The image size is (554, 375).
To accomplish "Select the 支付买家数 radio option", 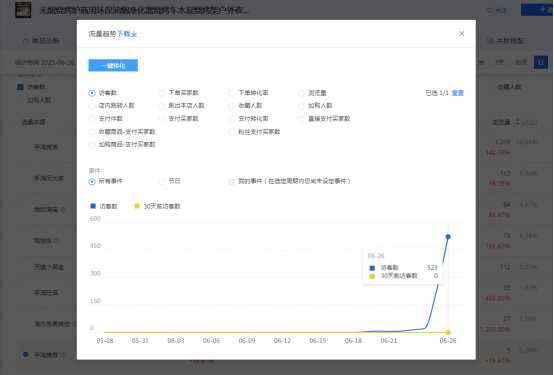I will 161,119.
